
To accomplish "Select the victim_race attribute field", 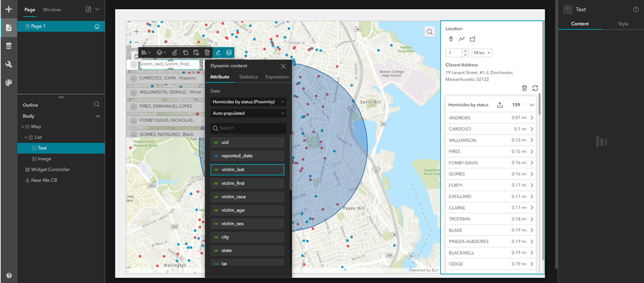I will [248, 197].
